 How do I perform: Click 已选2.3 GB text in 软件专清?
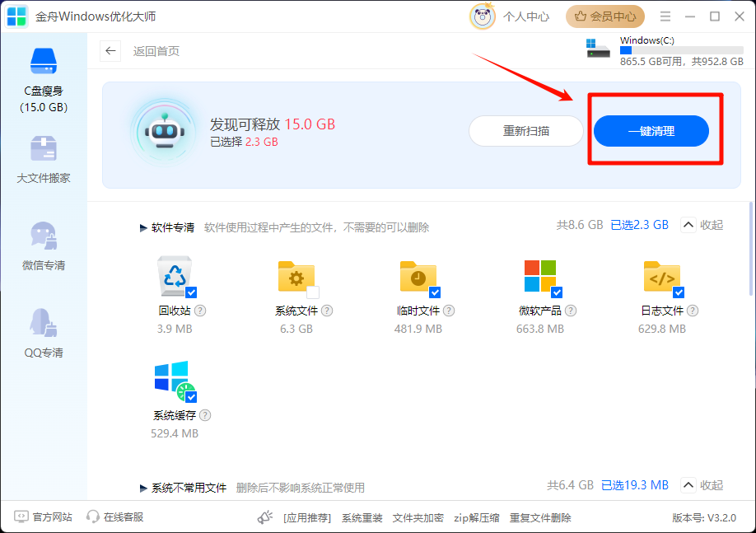639,225
